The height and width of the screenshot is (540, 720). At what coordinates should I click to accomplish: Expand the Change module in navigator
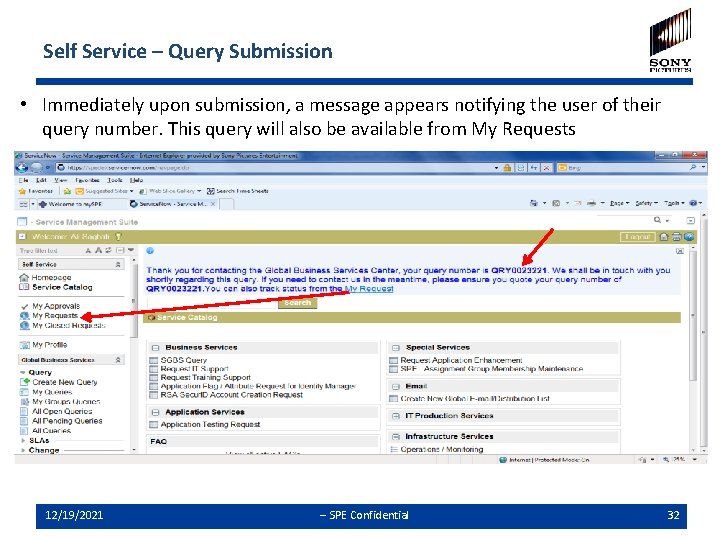(23, 450)
